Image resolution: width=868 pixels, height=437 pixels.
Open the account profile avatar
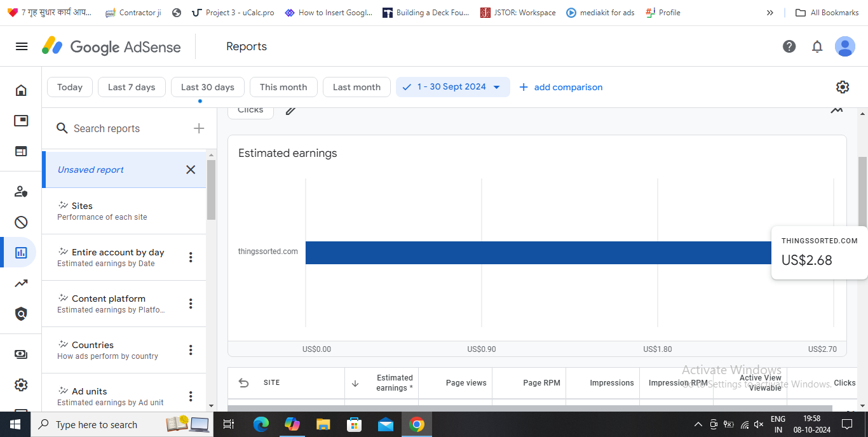[845, 46]
